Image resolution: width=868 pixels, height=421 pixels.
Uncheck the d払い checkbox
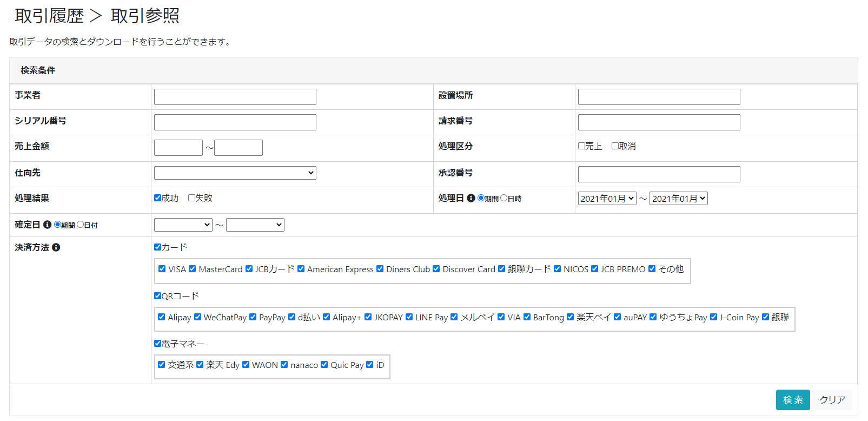[x=291, y=317]
